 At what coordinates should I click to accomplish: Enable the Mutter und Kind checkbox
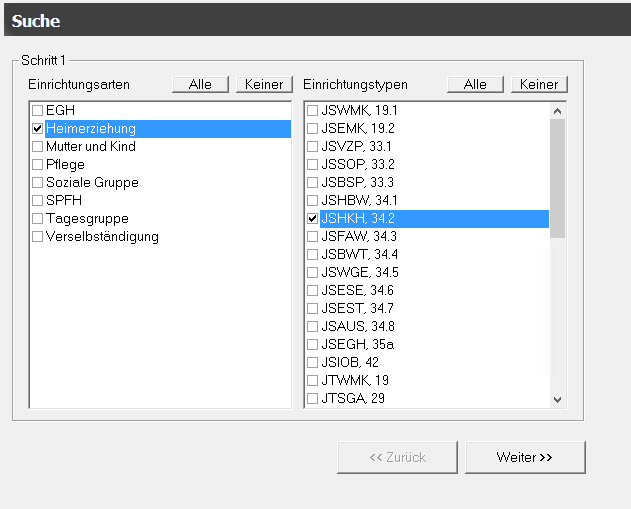coord(37,147)
